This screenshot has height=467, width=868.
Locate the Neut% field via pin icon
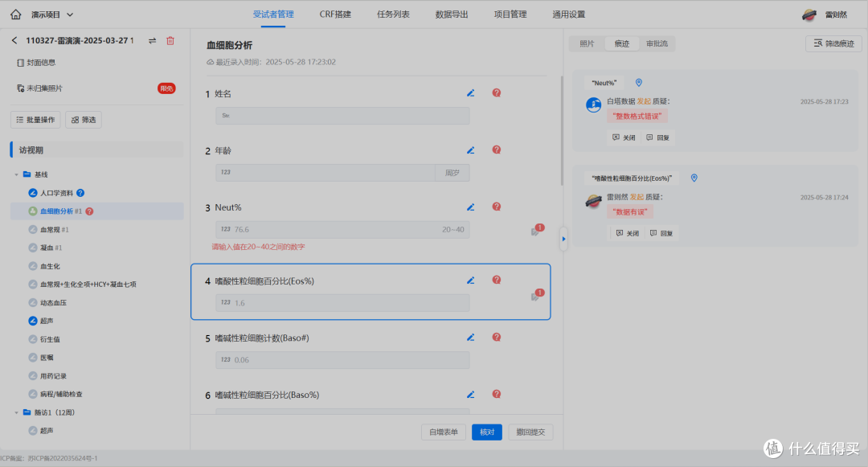(639, 83)
